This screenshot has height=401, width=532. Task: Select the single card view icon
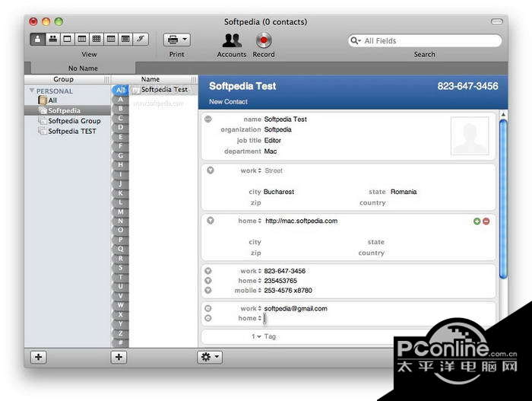pos(38,39)
